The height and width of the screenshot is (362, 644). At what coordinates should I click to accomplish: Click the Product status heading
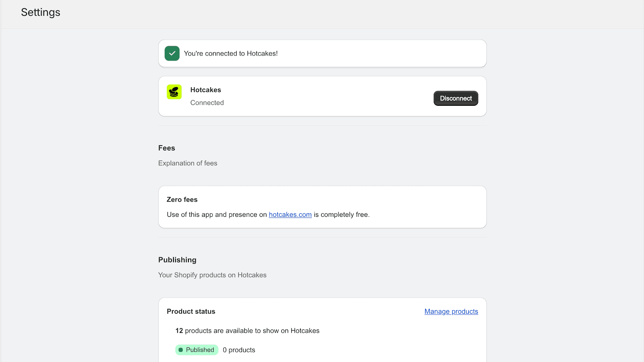[191, 312]
